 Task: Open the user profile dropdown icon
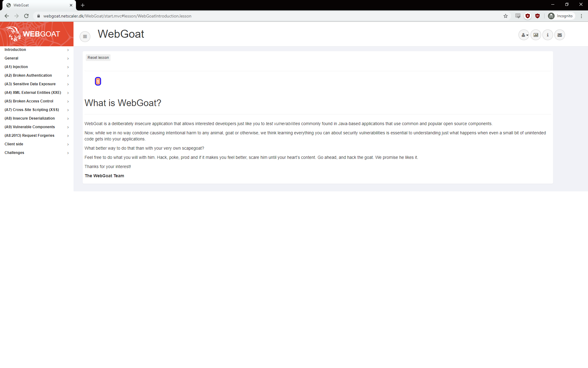[x=524, y=35]
